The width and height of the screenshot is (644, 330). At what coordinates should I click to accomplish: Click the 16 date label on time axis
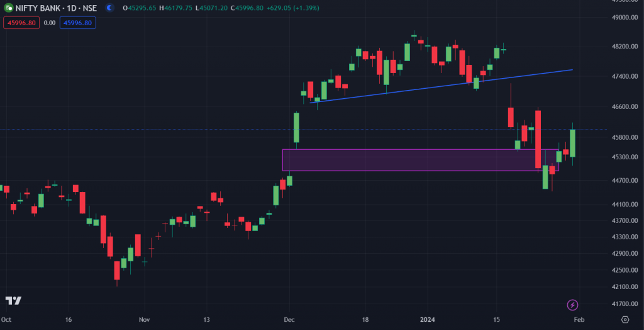click(68, 319)
